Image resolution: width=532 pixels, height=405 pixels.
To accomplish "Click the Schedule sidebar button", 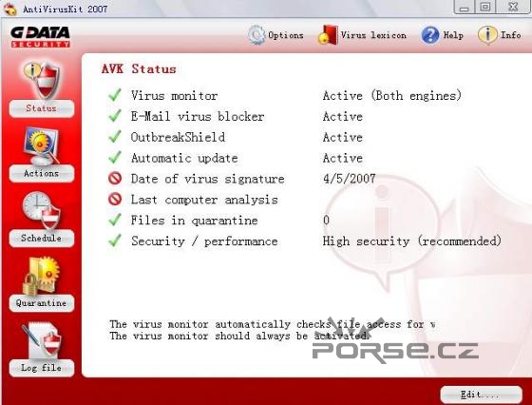I will point(42,239).
